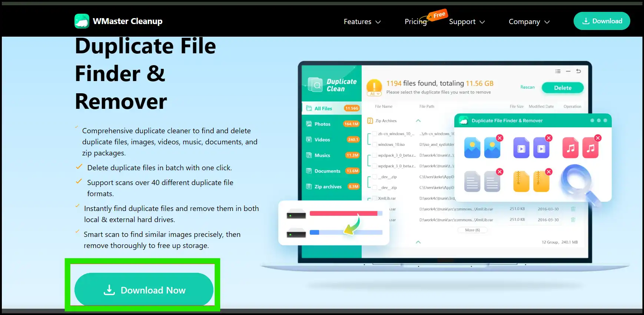644x315 pixels.
Task: Open the Pricing page
Action: [416, 21]
